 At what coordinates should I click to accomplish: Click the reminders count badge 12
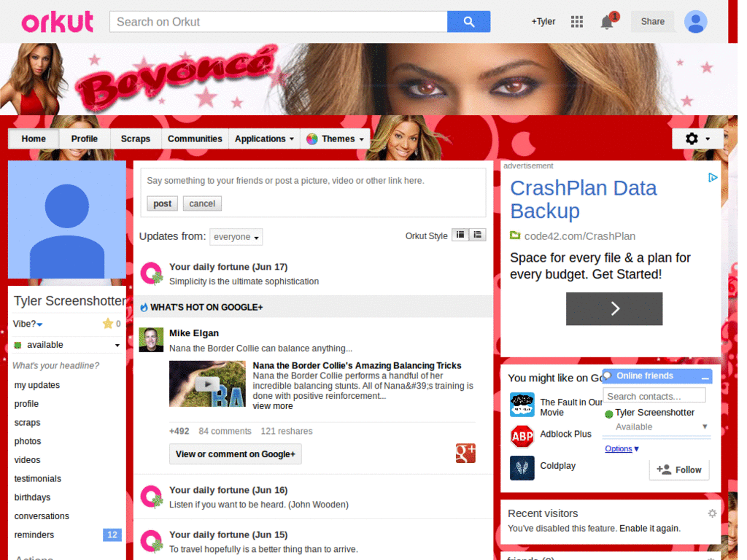click(x=112, y=534)
